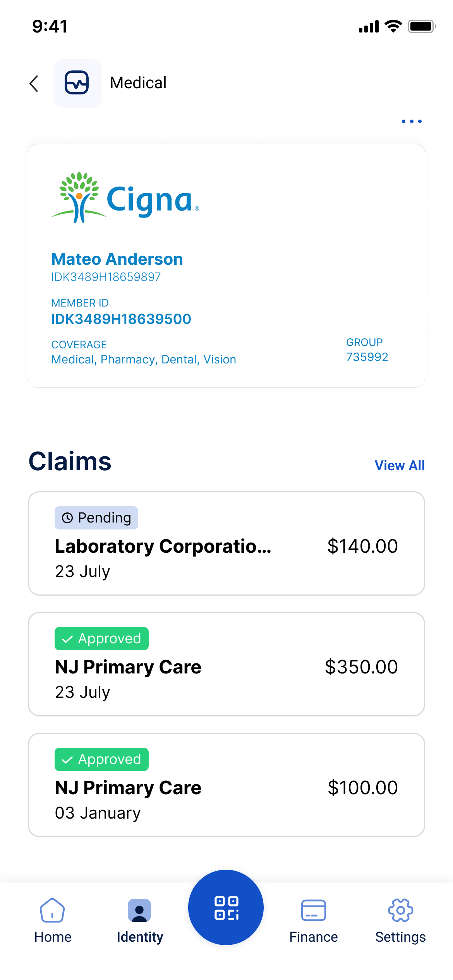
Task: Tap the Settings gear icon
Action: (x=400, y=910)
